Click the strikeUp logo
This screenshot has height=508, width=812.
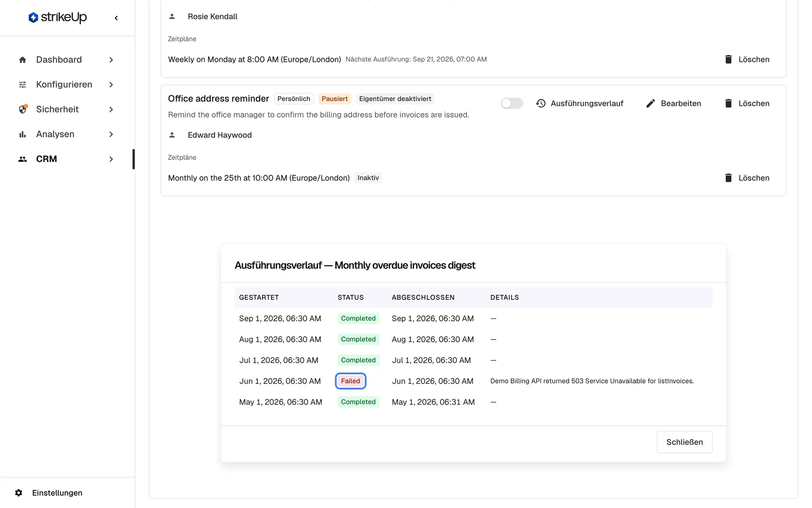click(x=57, y=18)
